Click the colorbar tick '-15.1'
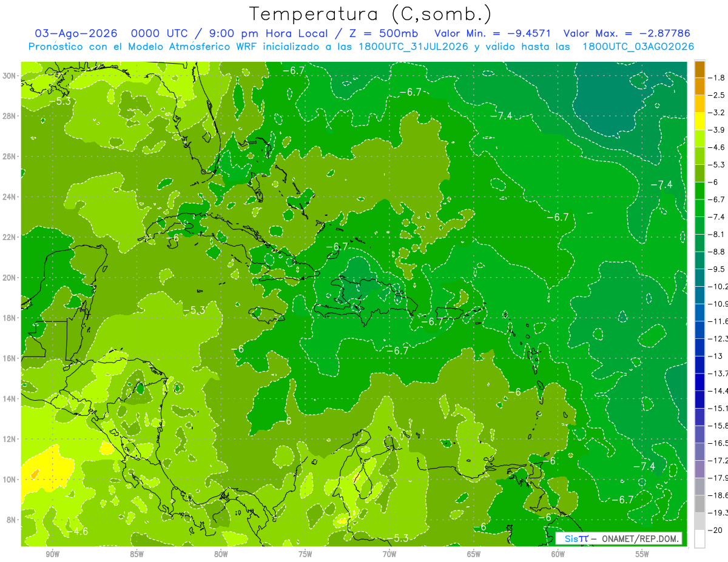The height and width of the screenshot is (562, 728). [x=719, y=409]
